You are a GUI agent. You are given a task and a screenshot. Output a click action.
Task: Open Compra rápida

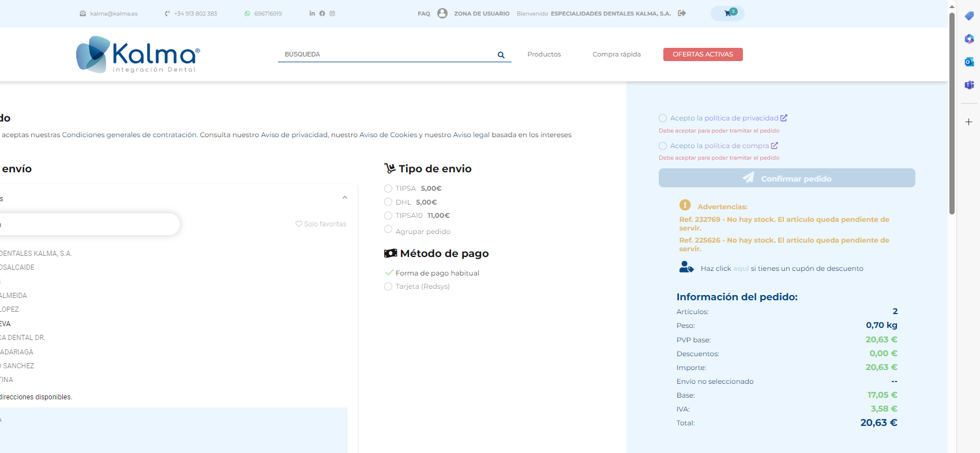click(x=617, y=54)
